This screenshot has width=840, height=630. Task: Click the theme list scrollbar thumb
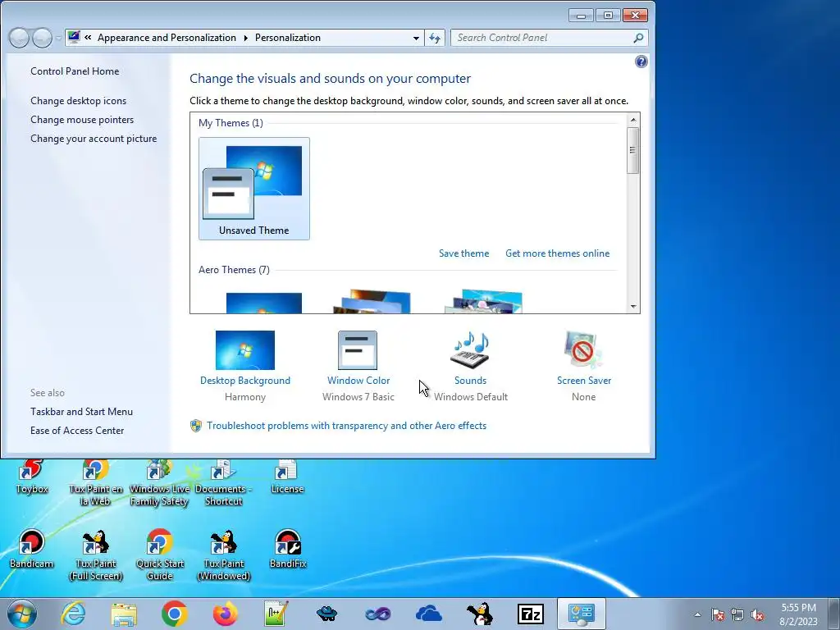click(x=632, y=151)
